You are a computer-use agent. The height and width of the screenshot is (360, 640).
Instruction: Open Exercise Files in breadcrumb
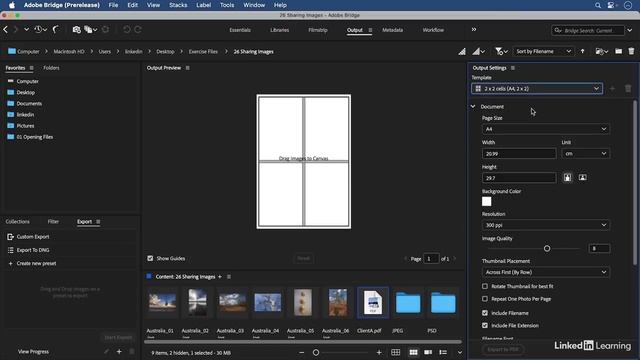click(203, 52)
